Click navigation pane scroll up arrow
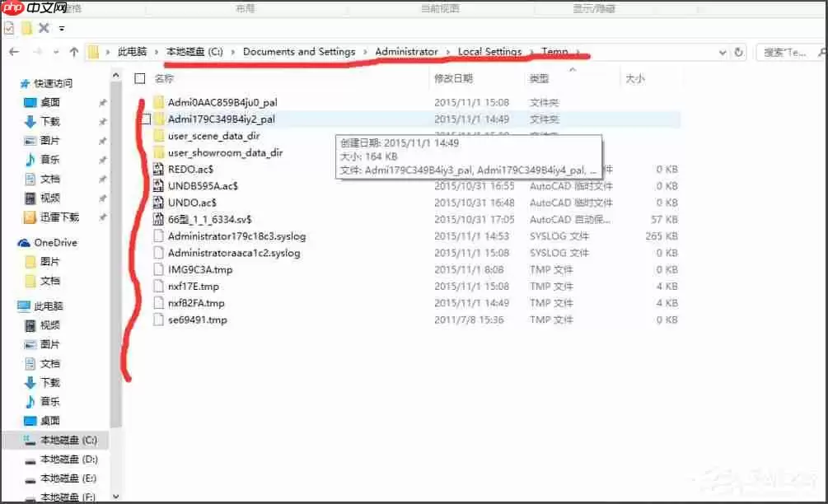This screenshot has height=504, width=828. click(x=115, y=76)
